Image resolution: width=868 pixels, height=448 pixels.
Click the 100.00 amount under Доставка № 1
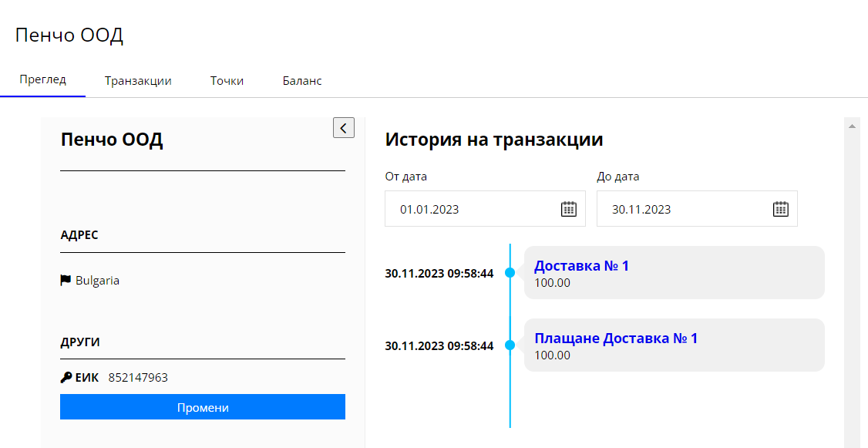click(552, 283)
